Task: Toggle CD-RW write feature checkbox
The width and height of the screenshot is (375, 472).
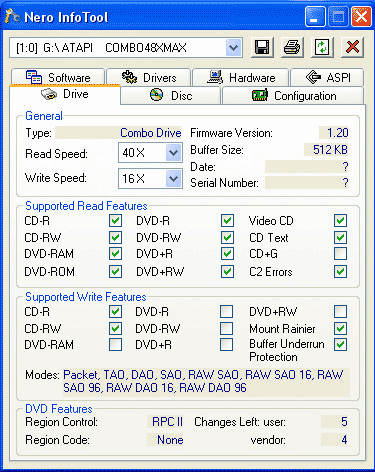Action: click(x=115, y=329)
